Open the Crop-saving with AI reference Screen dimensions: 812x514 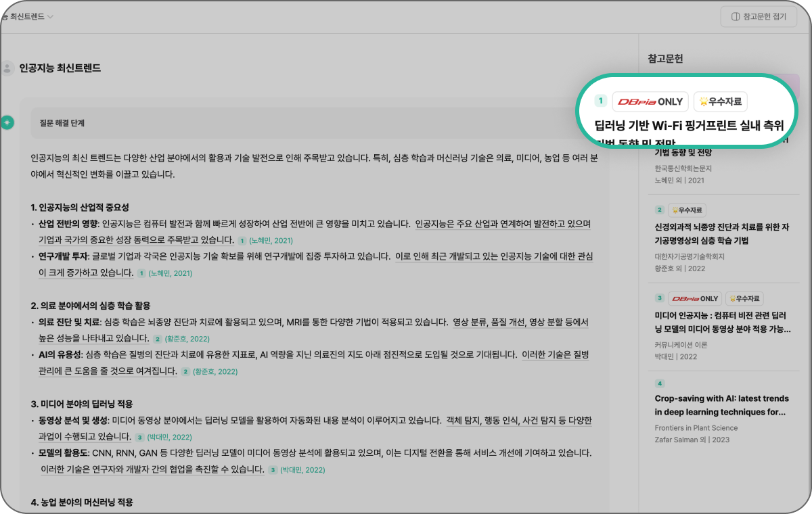coord(720,405)
